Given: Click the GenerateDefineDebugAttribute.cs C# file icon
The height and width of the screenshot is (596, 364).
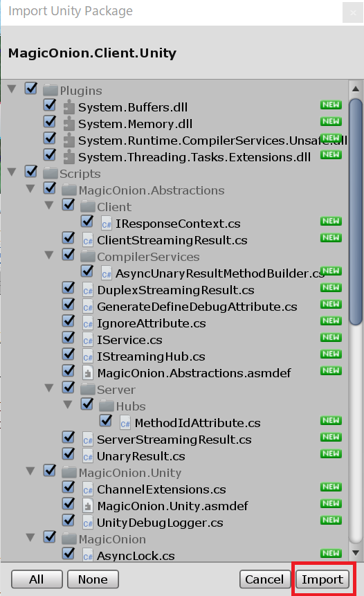Looking at the screenshot, I should point(88,307).
